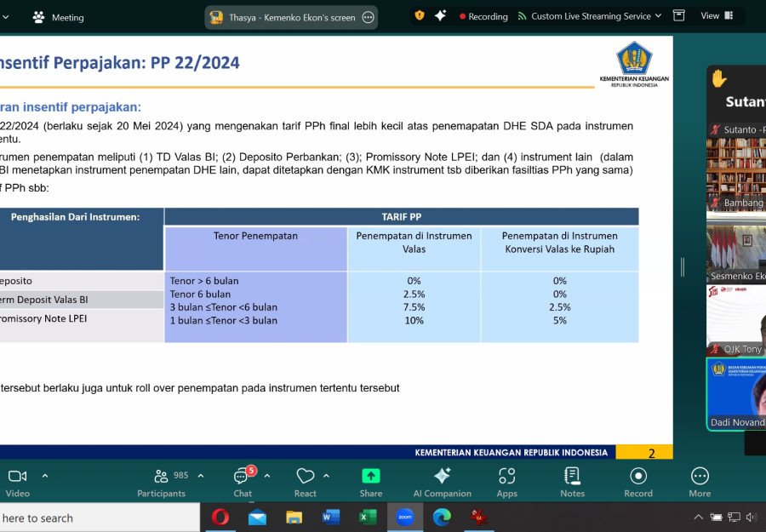Click the AI Companion sparkle icon in top bar
This screenshot has height=532, width=766.
pos(440,15)
